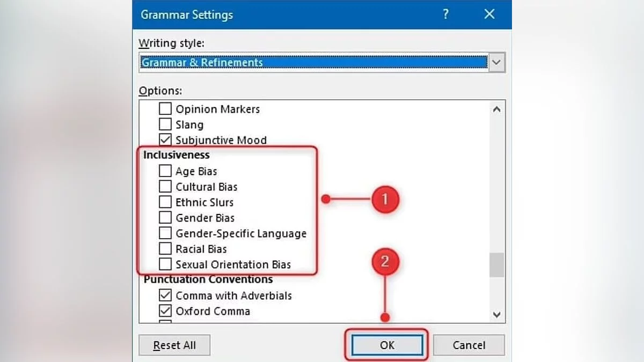Click the options list scrollbar thumb
The width and height of the screenshot is (644, 362).
[496, 265]
